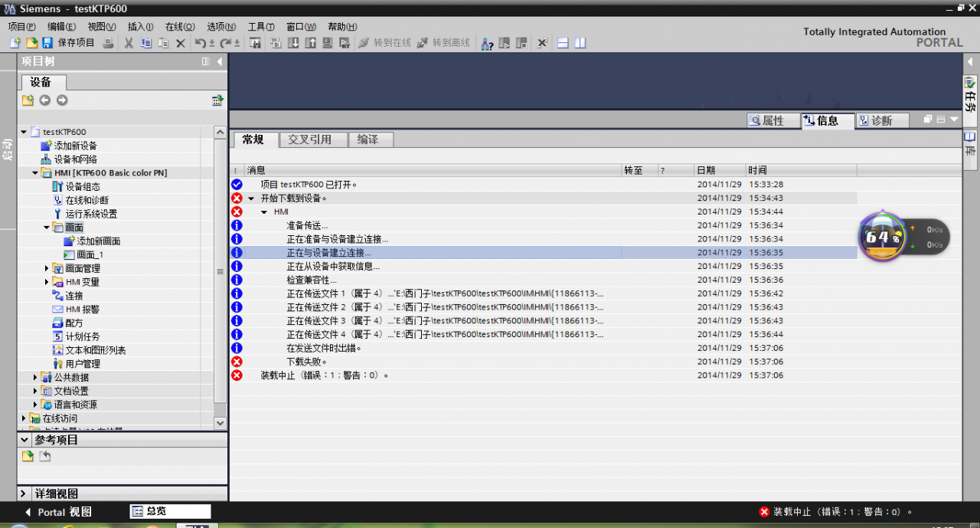Collapse the HMI [KTP600 Basic color PN] node
980x528 pixels.
click(35, 173)
